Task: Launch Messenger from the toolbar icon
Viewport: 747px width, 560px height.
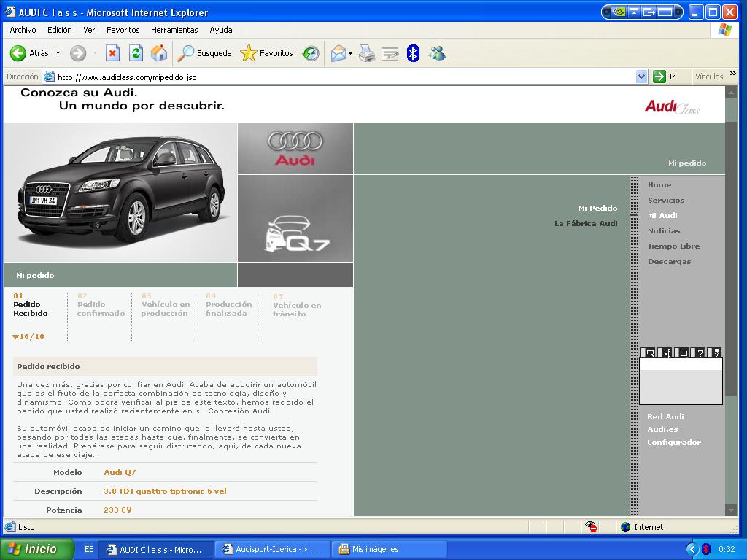Action: click(x=437, y=53)
